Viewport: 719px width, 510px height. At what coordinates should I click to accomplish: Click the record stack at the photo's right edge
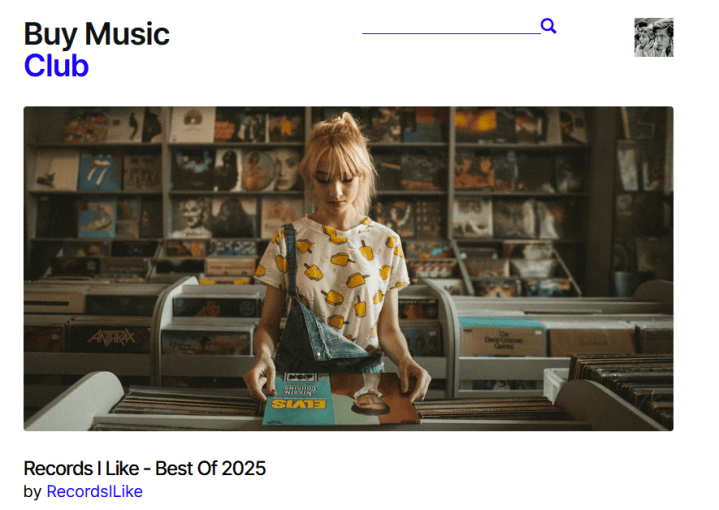pos(624,383)
